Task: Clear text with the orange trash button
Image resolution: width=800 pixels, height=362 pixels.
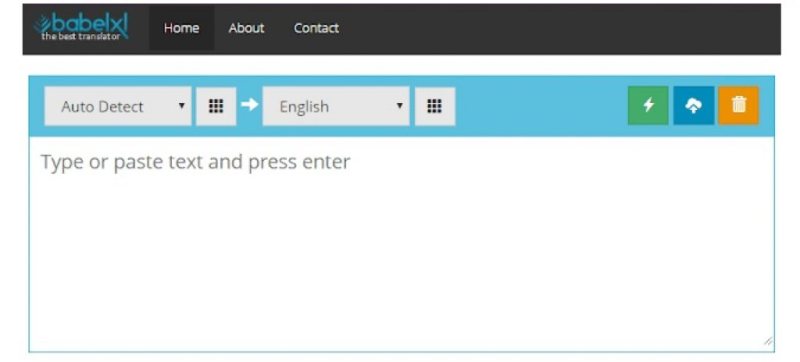Action: [739, 106]
